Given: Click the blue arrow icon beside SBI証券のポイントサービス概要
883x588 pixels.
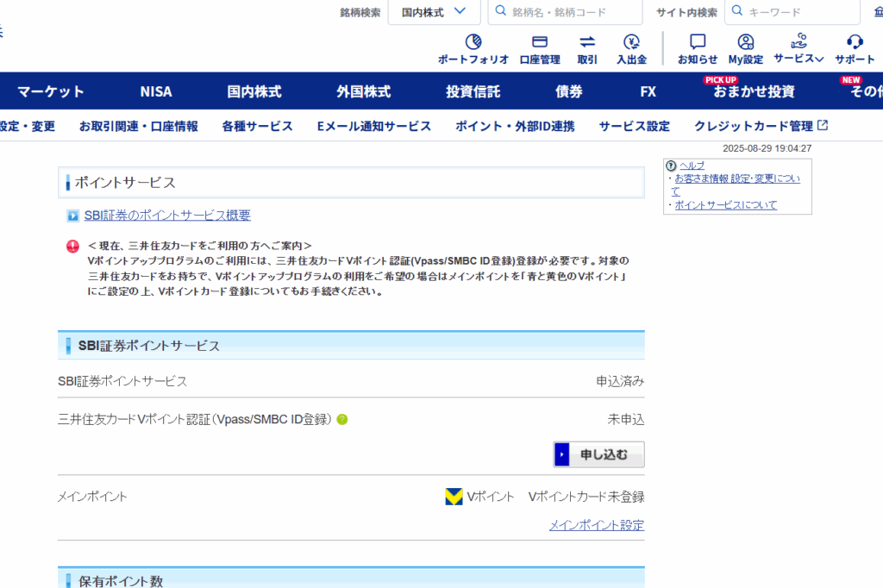Looking at the screenshot, I should pyautogui.click(x=72, y=216).
